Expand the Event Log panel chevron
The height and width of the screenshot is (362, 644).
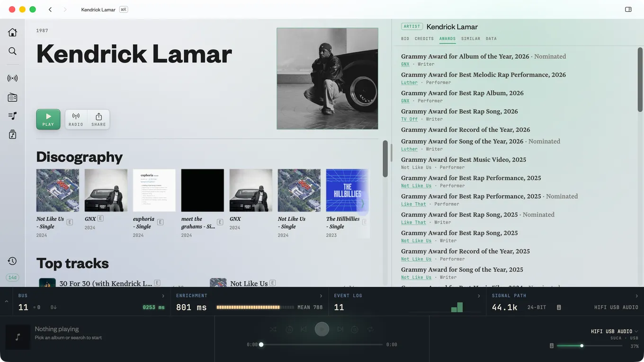click(x=479, y=296)
